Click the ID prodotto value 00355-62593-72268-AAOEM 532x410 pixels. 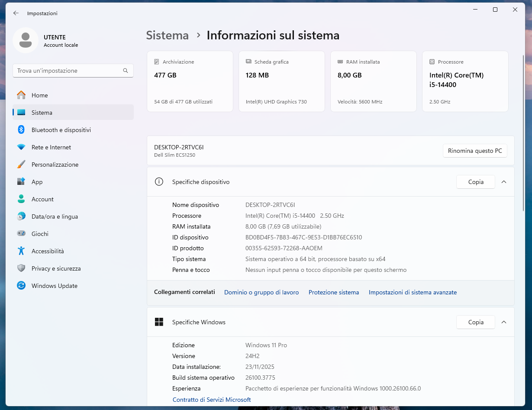coord(284,248)
